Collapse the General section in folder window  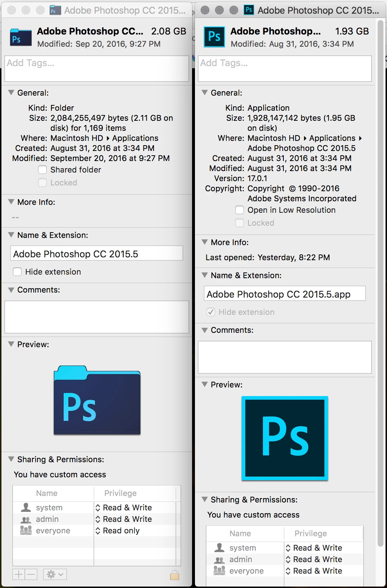(x=11, y=93)
